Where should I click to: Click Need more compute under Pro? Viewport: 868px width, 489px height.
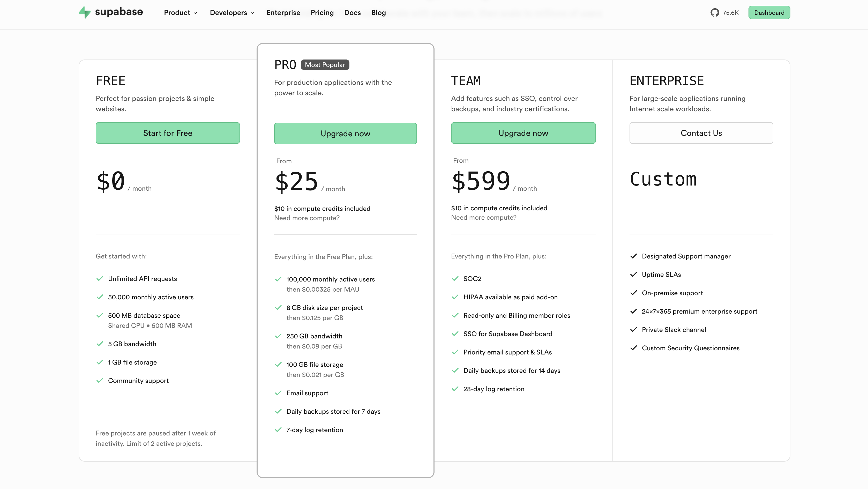[x=307, y=218]
